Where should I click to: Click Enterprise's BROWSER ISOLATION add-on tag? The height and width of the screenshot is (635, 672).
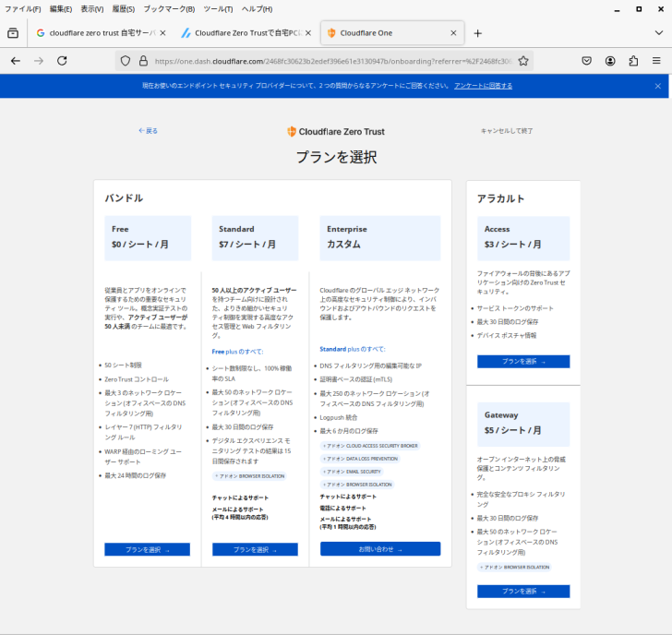[x=357, y=485]
